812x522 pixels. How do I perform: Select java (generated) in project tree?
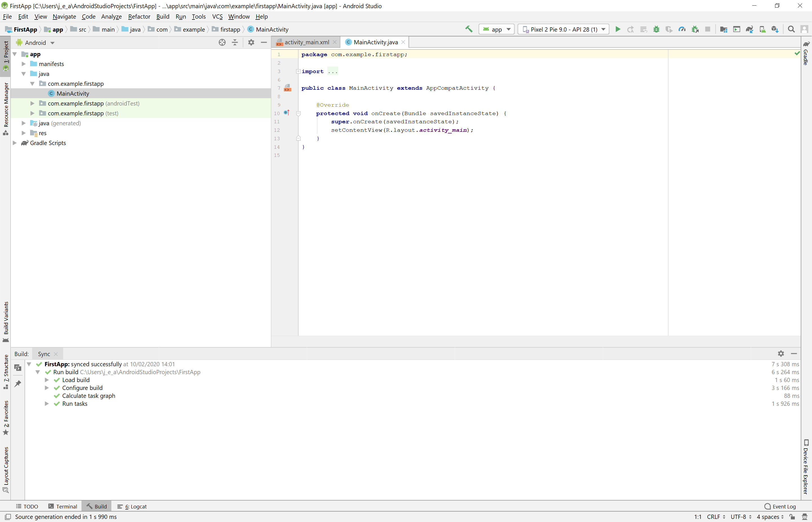click(x=140, y=123)
